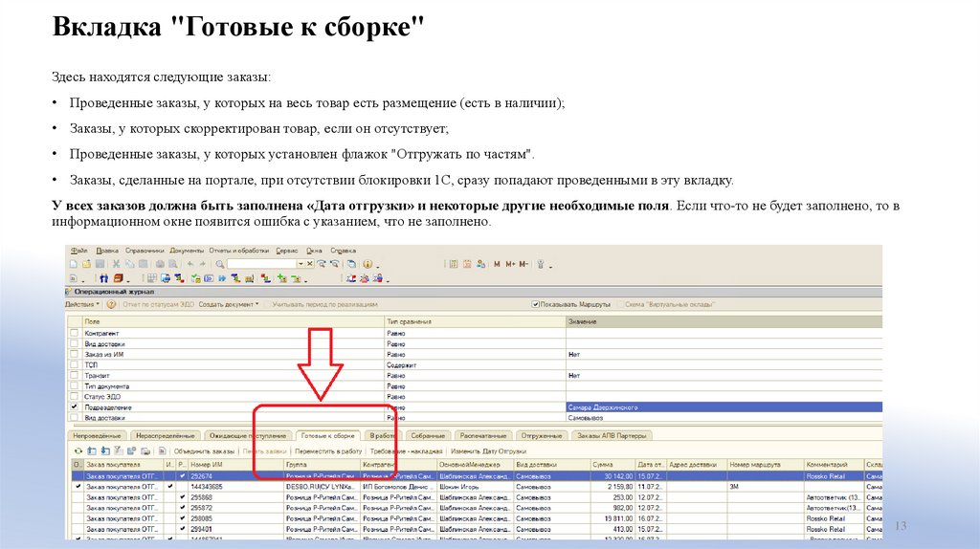Screen dimensions: 980x549
Task: Expand the search field dropdown arrow
Action: coord(301,264)
